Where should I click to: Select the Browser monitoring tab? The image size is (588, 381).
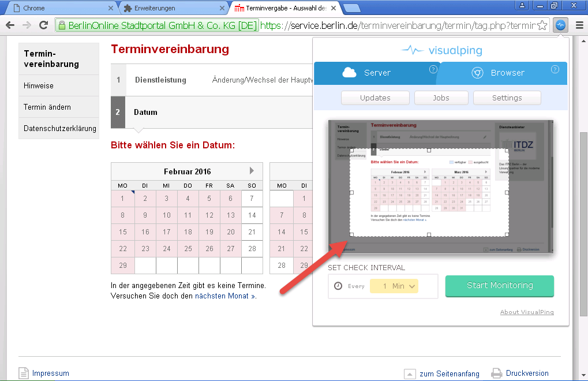tap(503, 73)
